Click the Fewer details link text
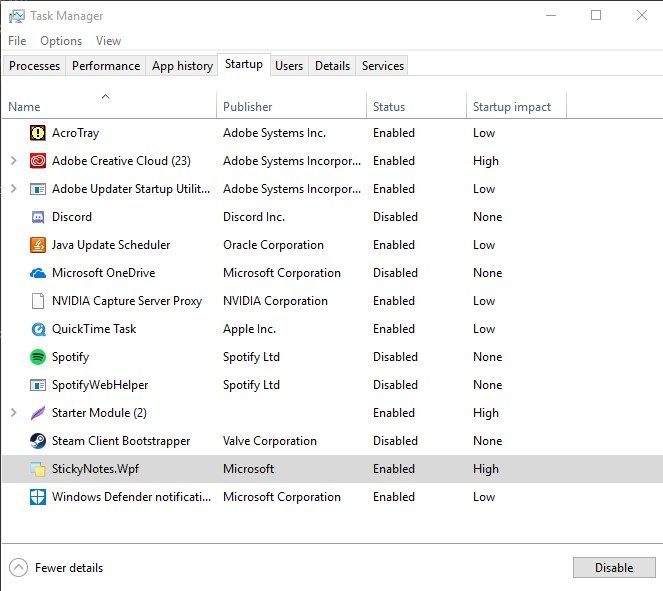Screen dimensions: 663x591 pos(69,567)
